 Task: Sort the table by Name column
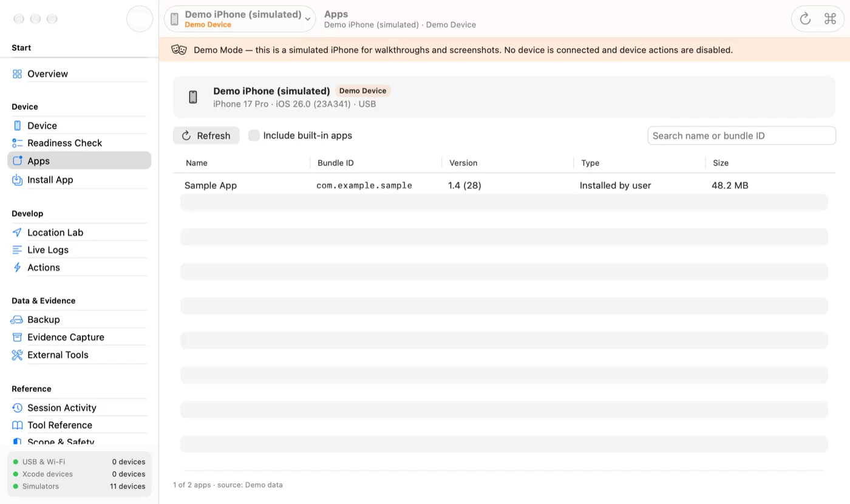pyautogui.click(x=197, y=163)
